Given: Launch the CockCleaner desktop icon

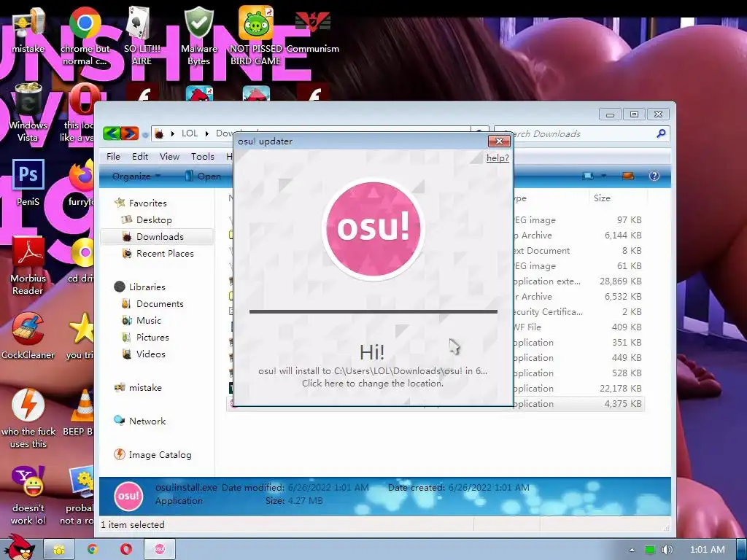Looking at the screenshot, I should pos(28,335).
